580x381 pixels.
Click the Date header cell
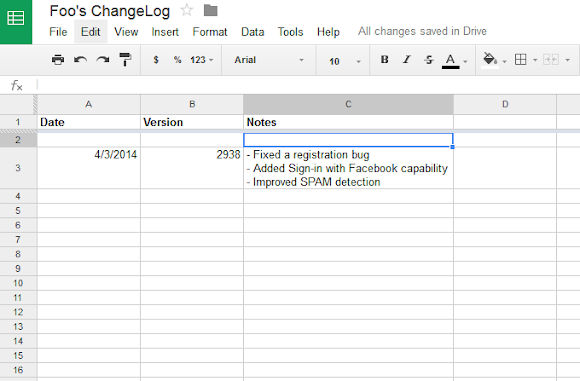89,122
